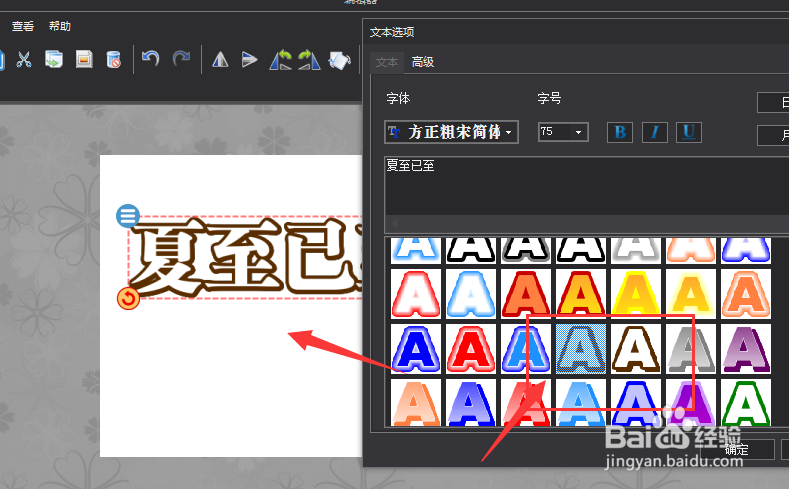Open the 查看 menu
The width and height of the screenshot is (789, 489).
tap(23, 26)
